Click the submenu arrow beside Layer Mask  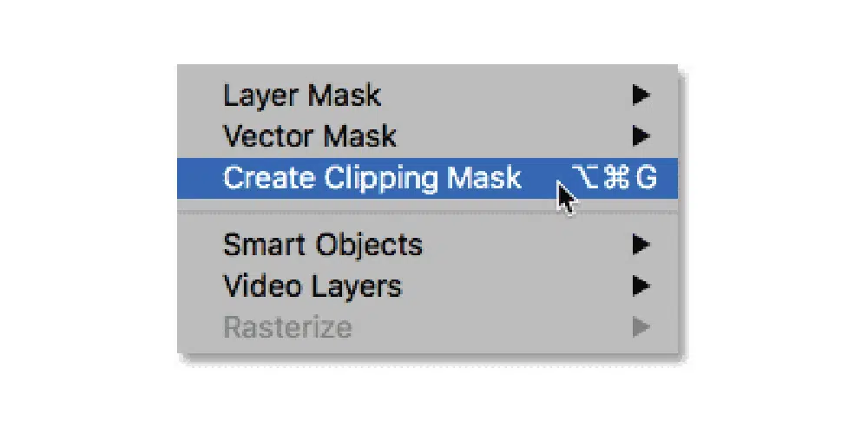[641, 95]
